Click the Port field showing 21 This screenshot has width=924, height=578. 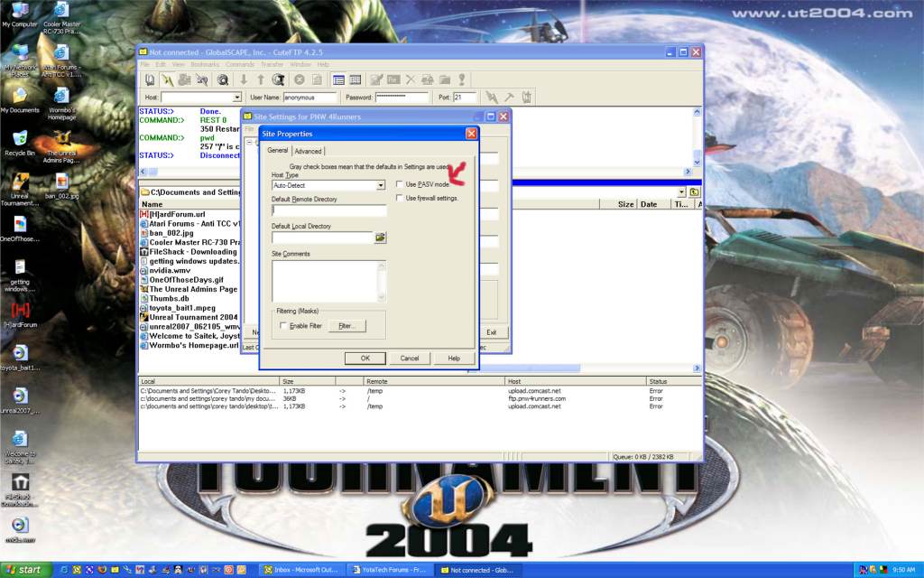465,98
